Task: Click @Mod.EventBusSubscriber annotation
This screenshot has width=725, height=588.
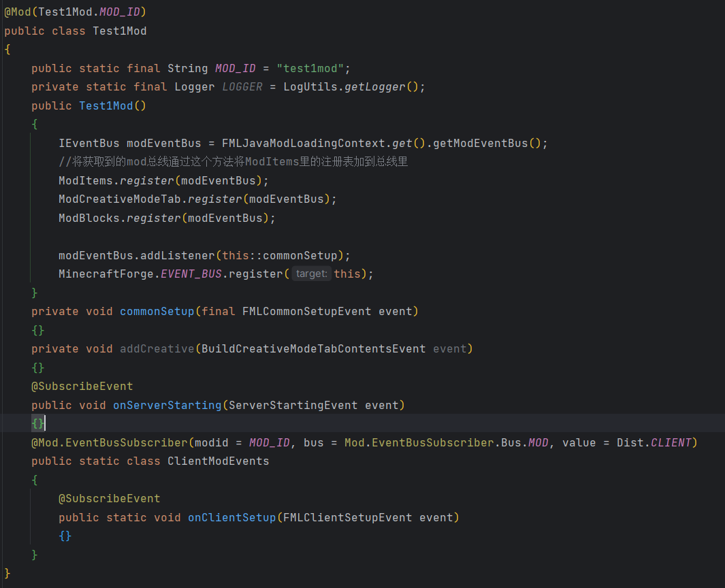Action: pos(109,443)
